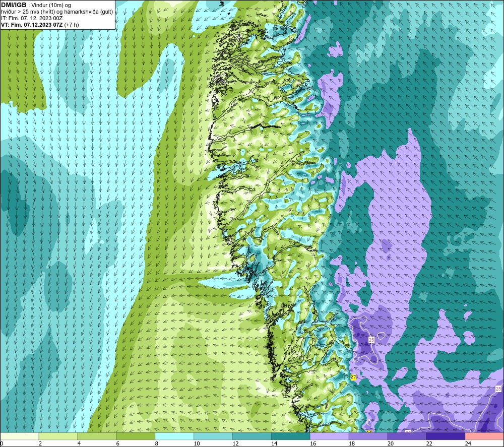Click the 14–16 m/s dark teal legend swatch

(x=291, y=436)
